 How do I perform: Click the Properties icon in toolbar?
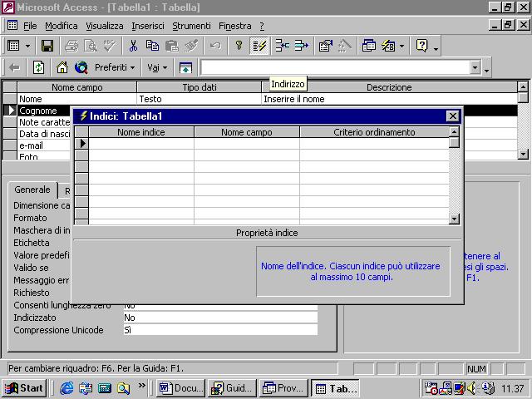point(325,46)
